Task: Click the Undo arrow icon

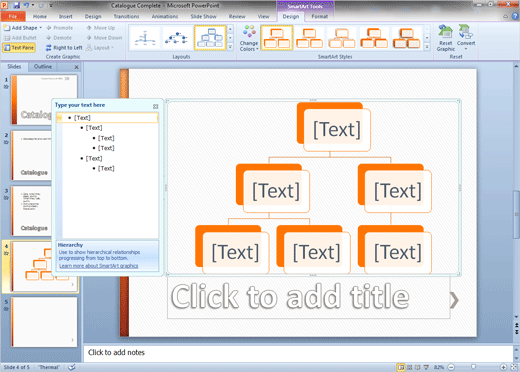Action: tap(26, 5)
